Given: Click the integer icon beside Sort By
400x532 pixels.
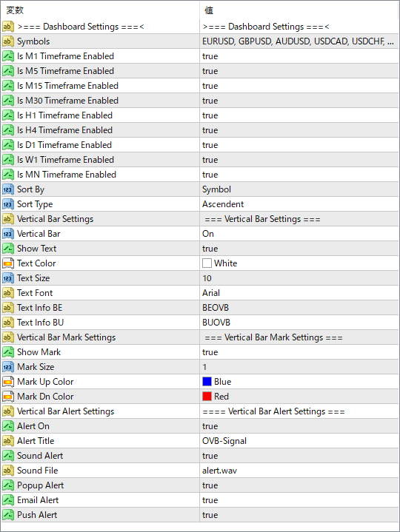Looking at the screenshot, I should click(x=8, y=189).
